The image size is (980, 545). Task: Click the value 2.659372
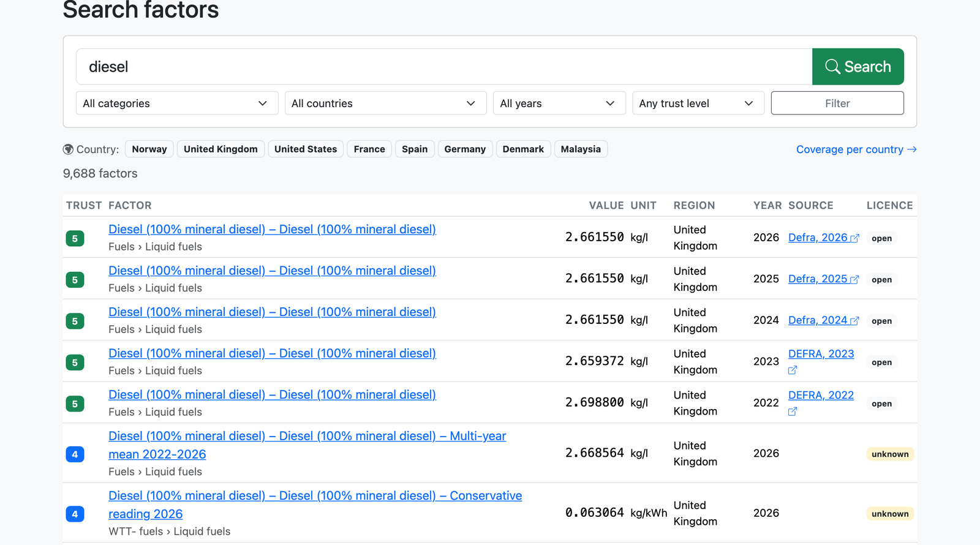click(594, 361)
